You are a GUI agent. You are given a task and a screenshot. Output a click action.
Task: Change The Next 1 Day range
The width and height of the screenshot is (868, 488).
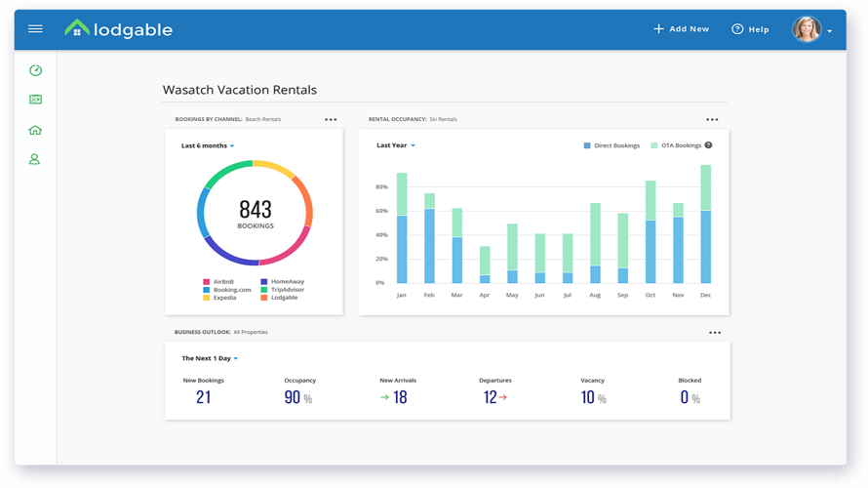210,358
